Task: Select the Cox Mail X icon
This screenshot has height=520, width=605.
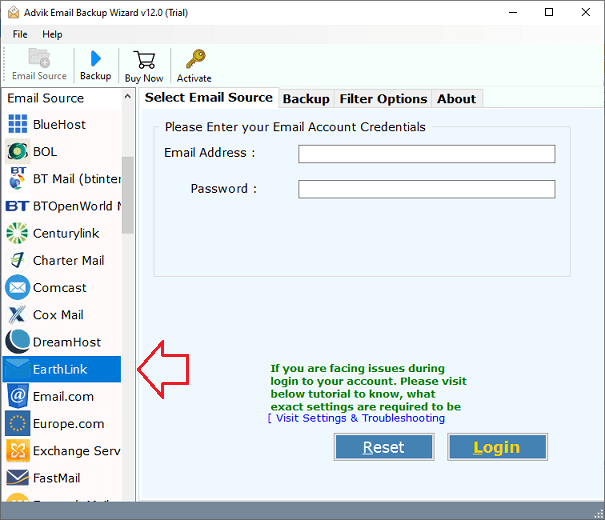Action: [x=17, y=314]
